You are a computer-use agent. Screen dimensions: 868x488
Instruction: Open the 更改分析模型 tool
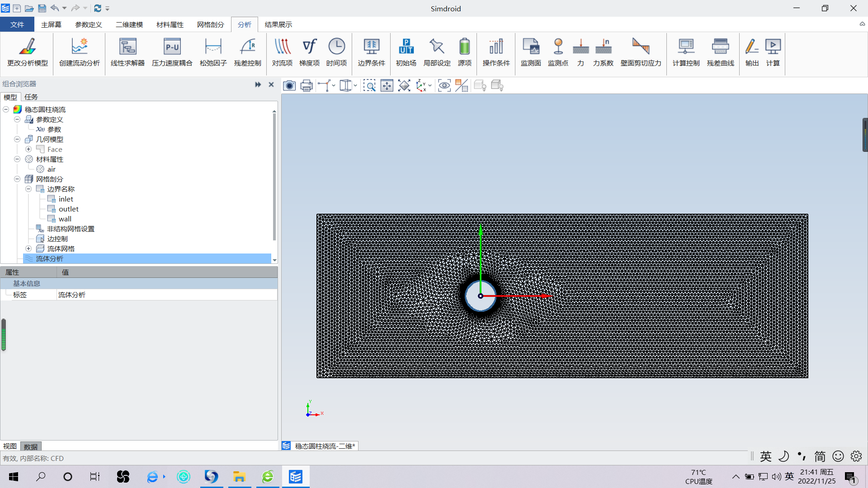click(x=28, y=52)
